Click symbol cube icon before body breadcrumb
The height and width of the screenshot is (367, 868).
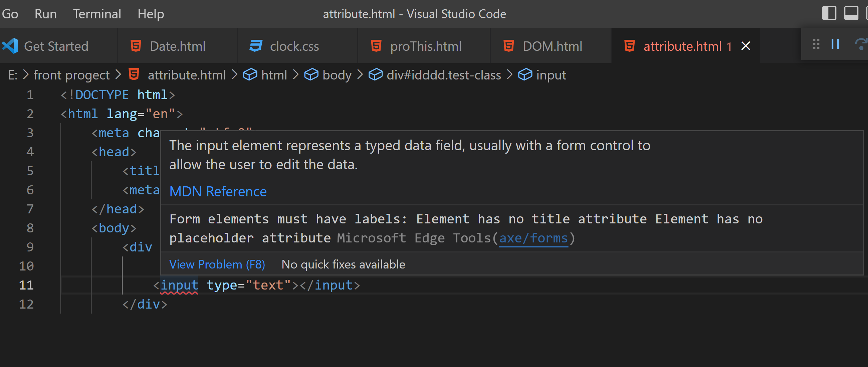(311, 74)
